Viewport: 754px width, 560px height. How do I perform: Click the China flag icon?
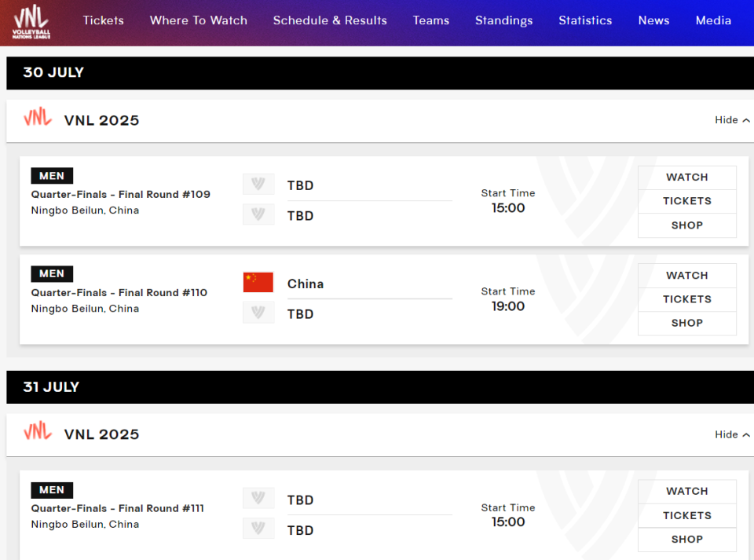(x=258, y=283)
